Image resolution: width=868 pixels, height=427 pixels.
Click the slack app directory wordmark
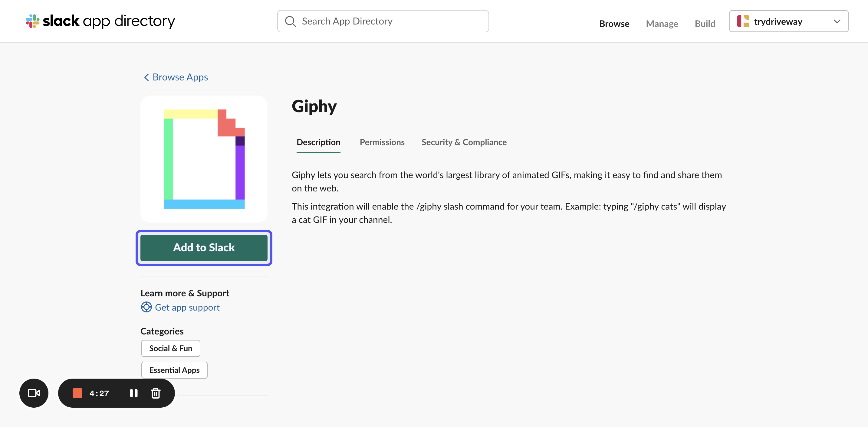coord(109,21)
